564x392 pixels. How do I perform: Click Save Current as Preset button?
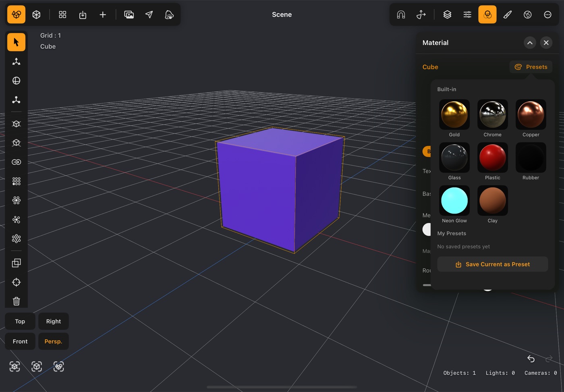pyautogui.click(x=493, y=264)
